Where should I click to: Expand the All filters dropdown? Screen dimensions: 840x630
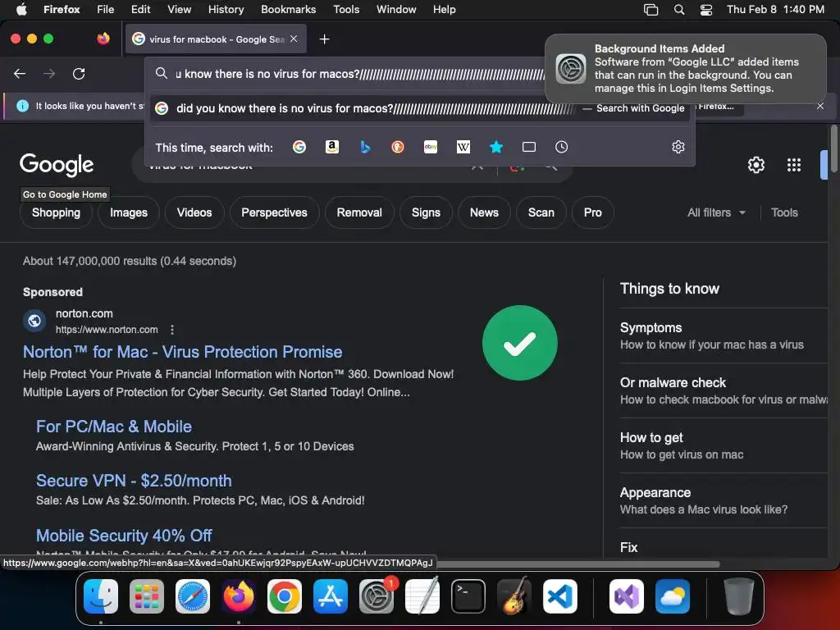716,212
